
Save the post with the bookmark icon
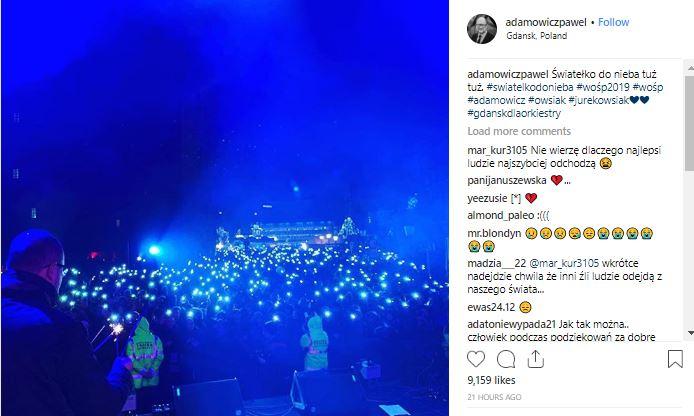pyautogui.click(x=675, y=359)
